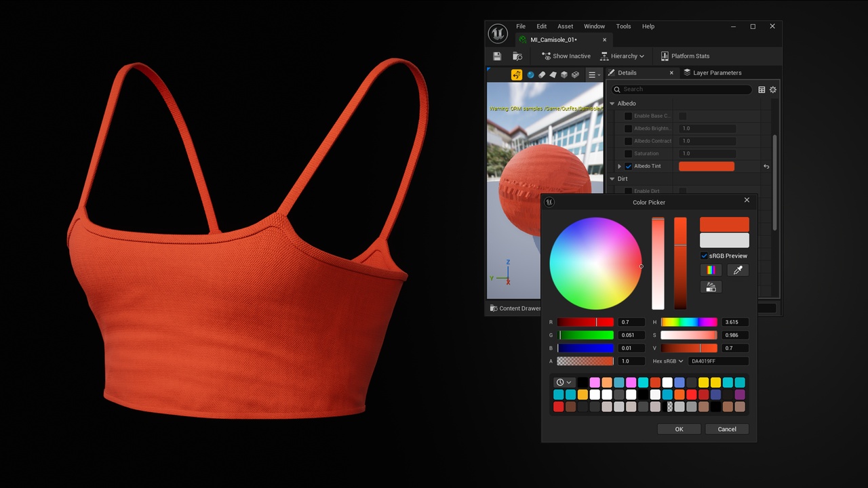Image resolution: width=868 pixels, height=488 pixels.
Task: Click the Details panel vertical scrollbar
Action: [x=775, y=182]
